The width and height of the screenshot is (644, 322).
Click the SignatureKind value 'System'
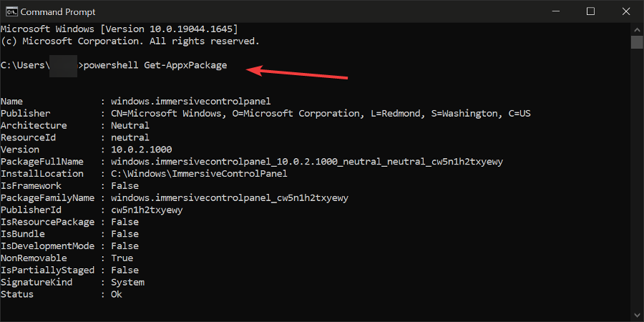click(128, 282)
